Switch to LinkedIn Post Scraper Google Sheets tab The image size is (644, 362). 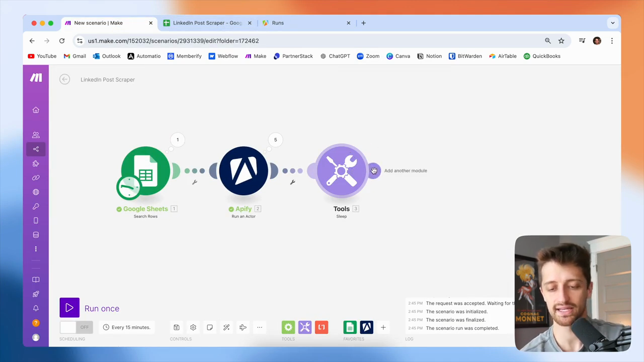point(207,23)
